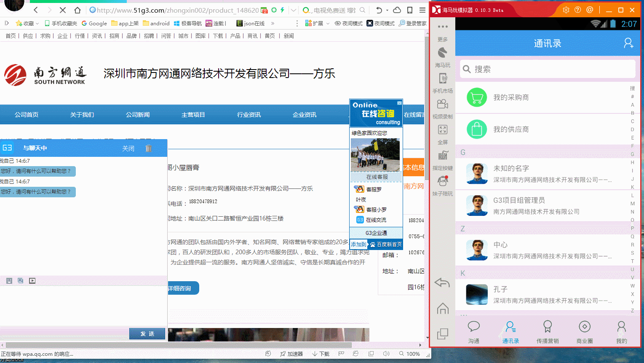Expand the 收藏 favorites dropdown
Image resolution: width=644 pixels, height=363 pixels.
[37, 24]
